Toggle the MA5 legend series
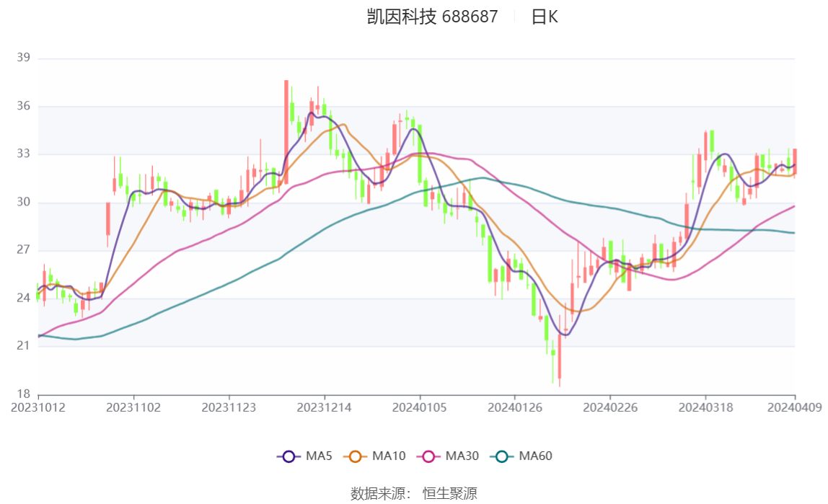The width and height of the screenshot is (828, 504). pos(304,456)
